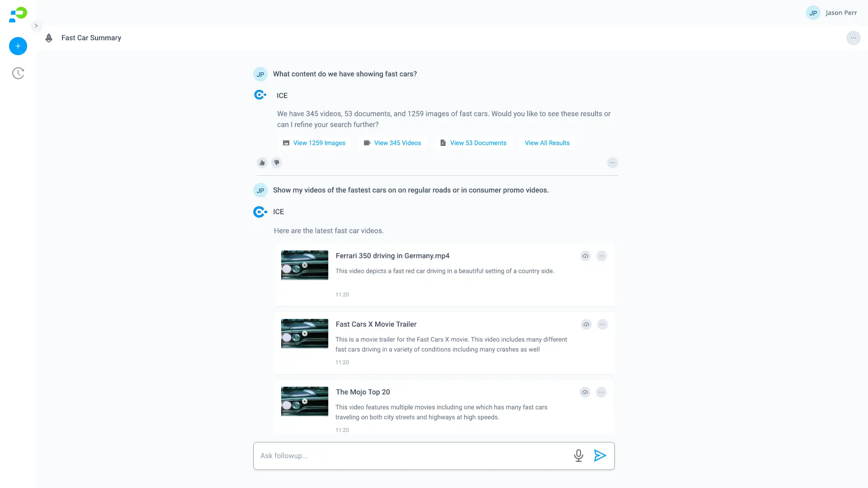
Task: Click JP avatar next to first question
Action: 260,75
